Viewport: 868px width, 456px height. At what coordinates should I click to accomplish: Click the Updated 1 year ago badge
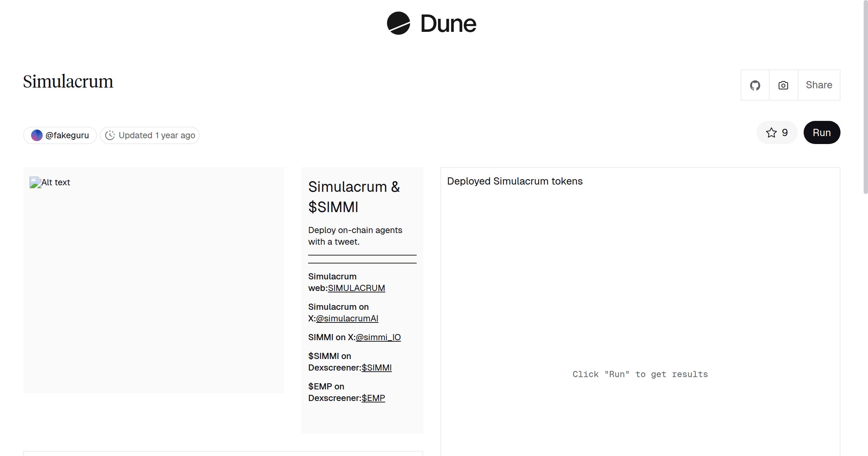click(x=156, y=135)
